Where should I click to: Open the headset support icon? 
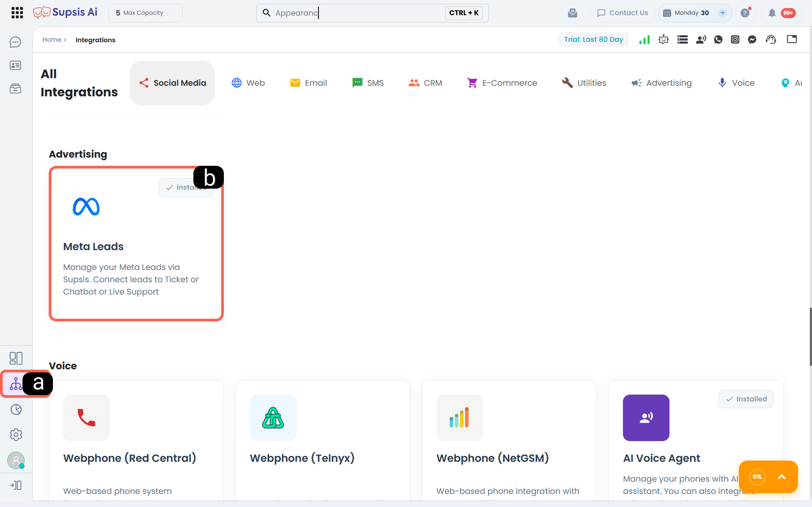coord(771,40)
